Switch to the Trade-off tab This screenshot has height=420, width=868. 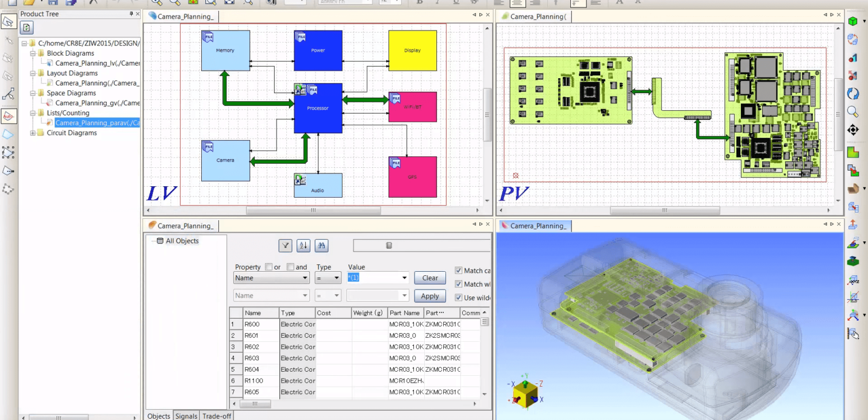[x=217, y=416]
